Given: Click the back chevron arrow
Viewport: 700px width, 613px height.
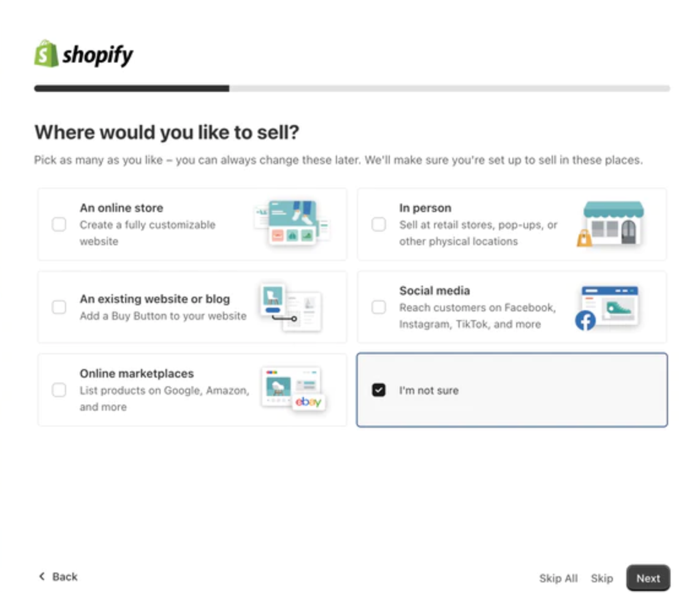Looking at the screenshot, I should (42, 576).
